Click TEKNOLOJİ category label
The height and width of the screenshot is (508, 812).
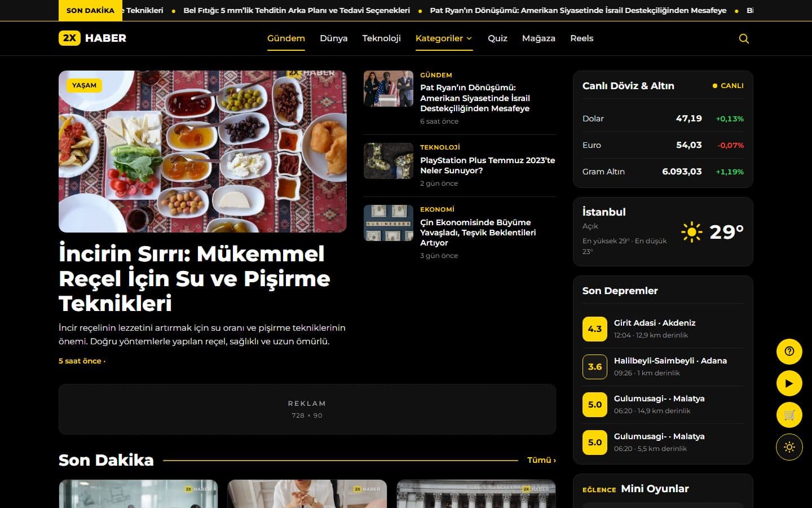click(440, 147)
